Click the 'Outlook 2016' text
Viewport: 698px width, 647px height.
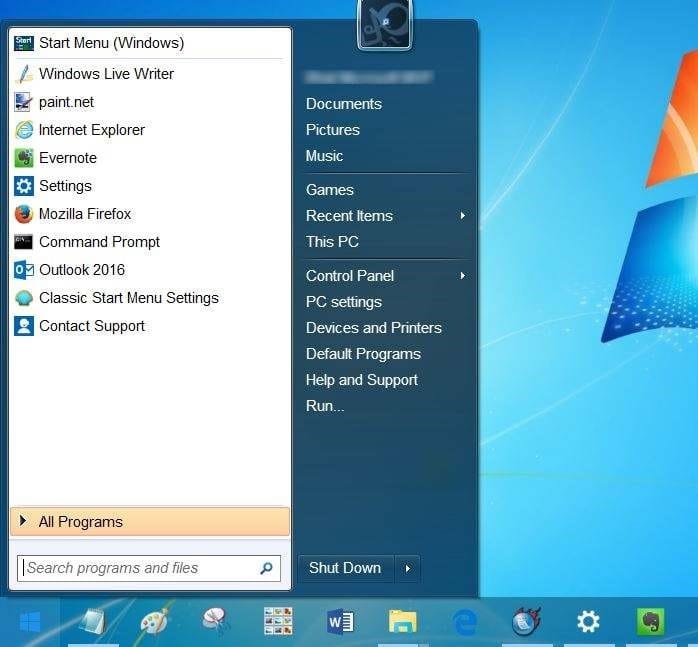(82, 270)
